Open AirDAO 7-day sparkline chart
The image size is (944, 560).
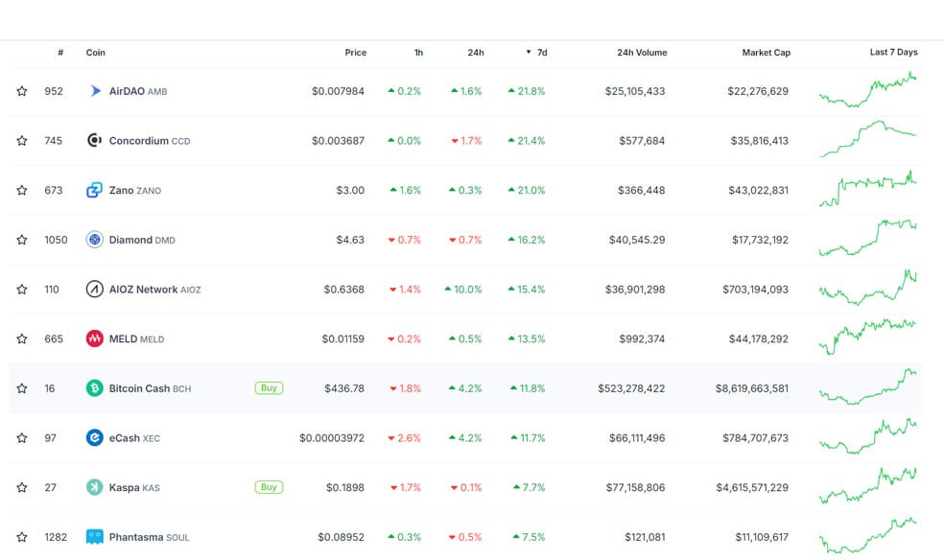[867, 89]
